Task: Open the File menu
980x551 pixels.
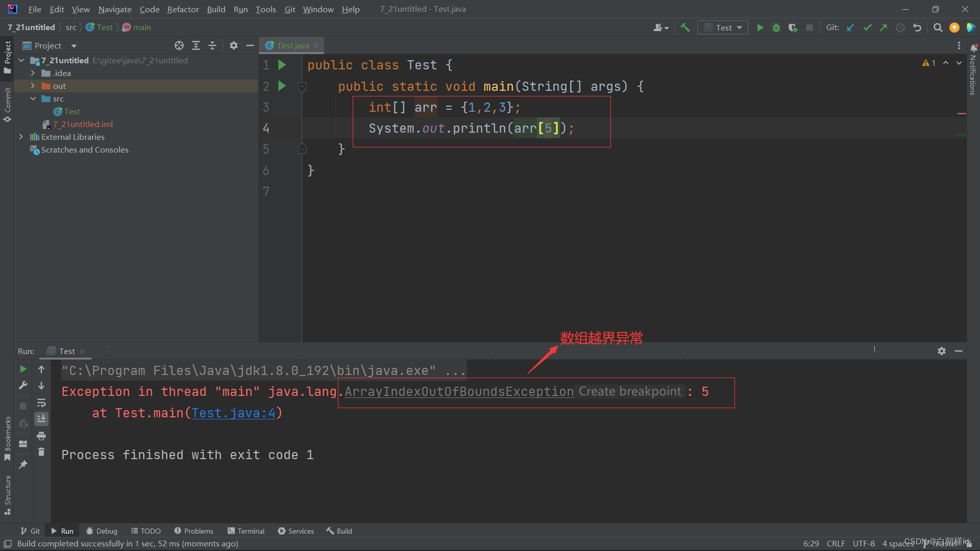Action: tap(35, 9)
